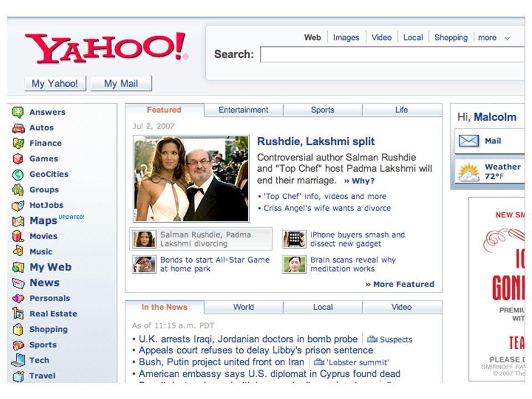Click inside the Search text field

[392, 55]
